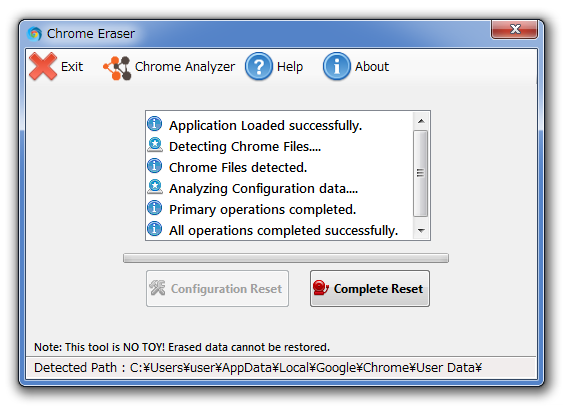This screenshot has height=409, width=567.
Task: Click the Configuration Reset button
Action: click(x=217, y=288)
